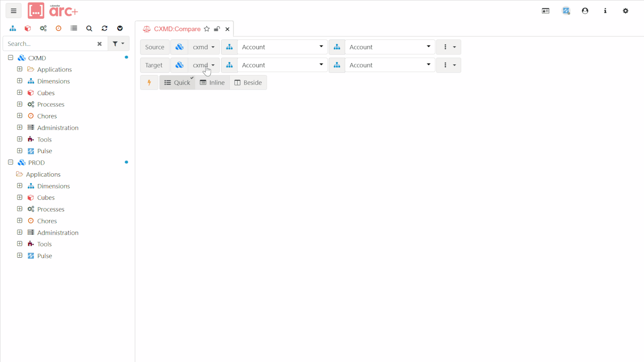Open Pulse under PROD
Viewport: 644px width, 362px height.
pyautogui.click(x=45, y=256)
